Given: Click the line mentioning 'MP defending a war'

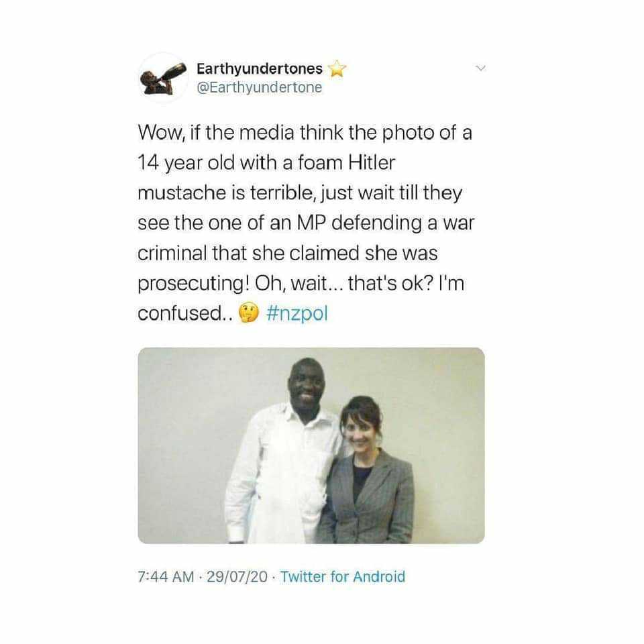Looking at the screenshot, I should (x=306, y=223).
